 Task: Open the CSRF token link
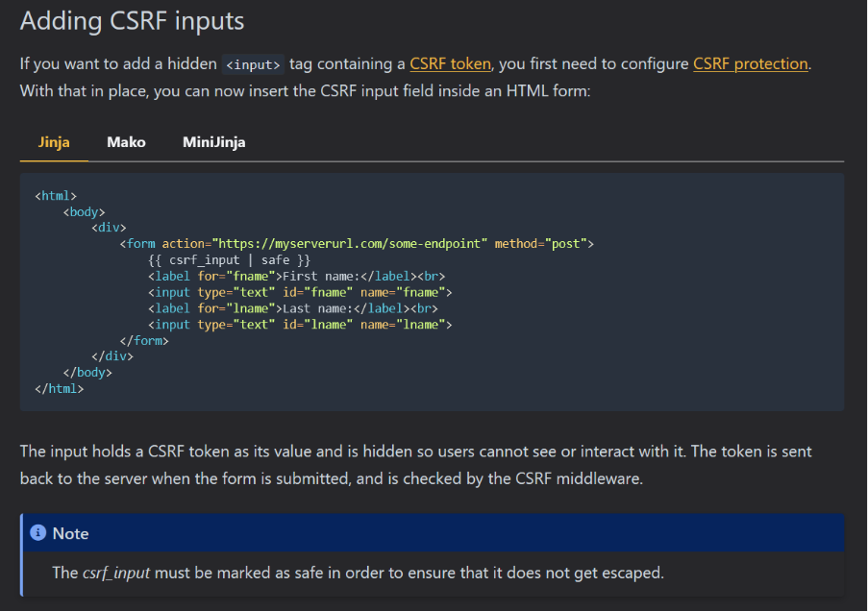point(450,64)
